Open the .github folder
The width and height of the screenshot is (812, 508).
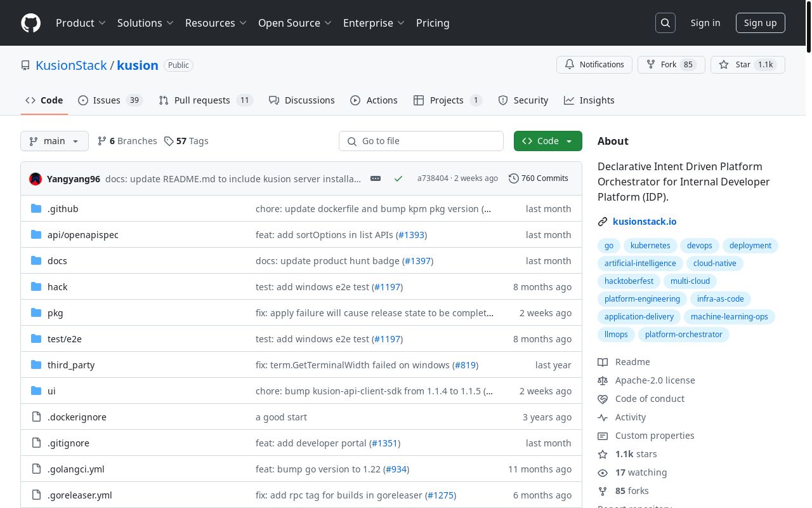tap(63, 209)
